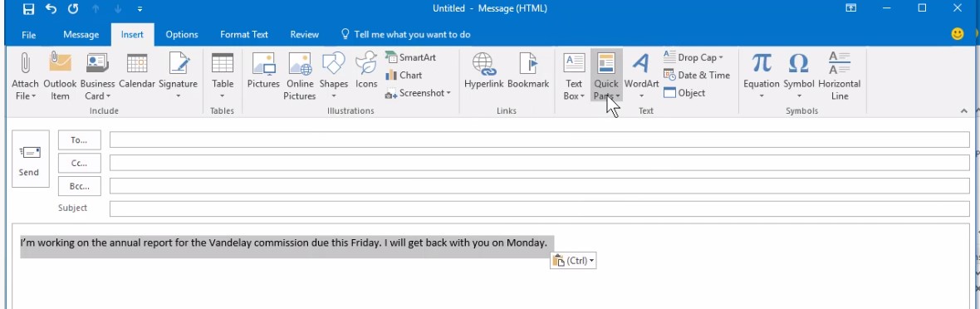
Task: Insert an Outlook Item
Action: tap(60, 77)
